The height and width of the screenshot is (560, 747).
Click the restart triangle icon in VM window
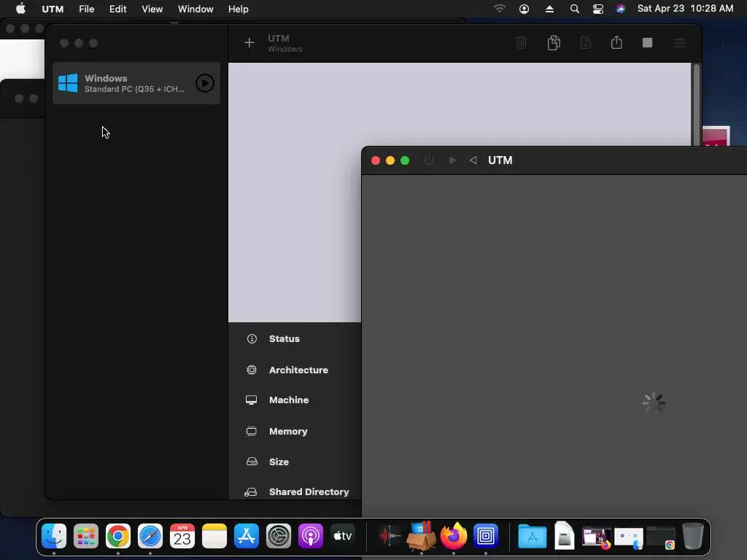point(473,160)
